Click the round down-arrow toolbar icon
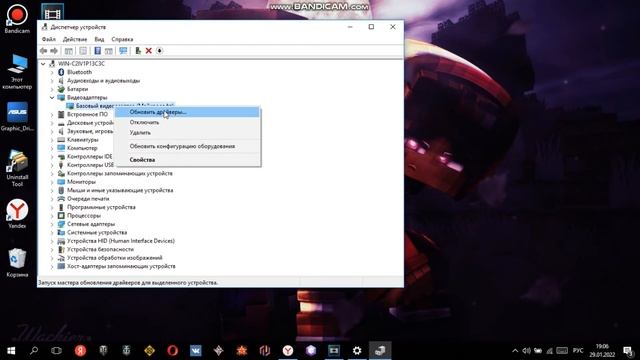Screen dimensions: 640x360 coord(160,51)
